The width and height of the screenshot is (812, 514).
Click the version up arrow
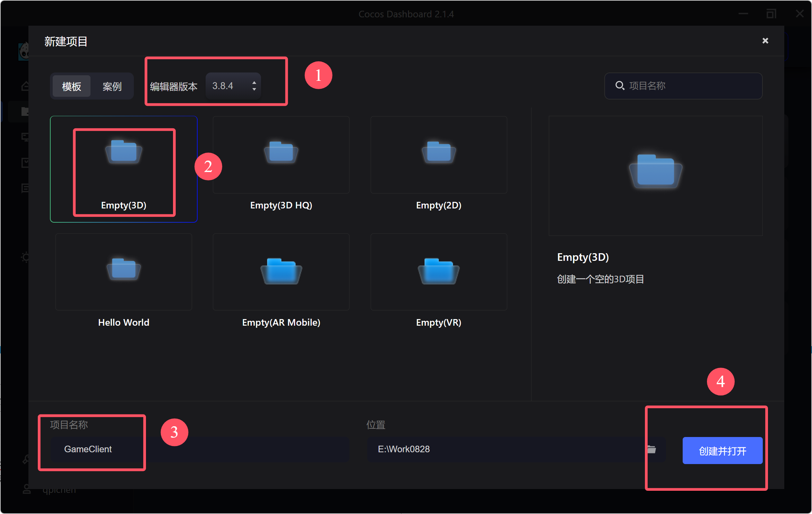click(254, 83)
